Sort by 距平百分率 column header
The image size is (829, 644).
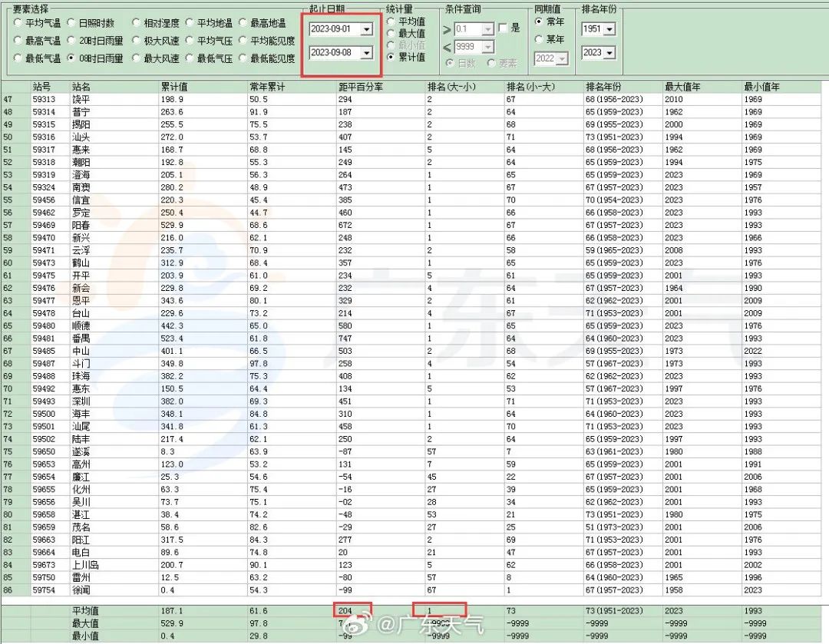[x=361, y=86]
